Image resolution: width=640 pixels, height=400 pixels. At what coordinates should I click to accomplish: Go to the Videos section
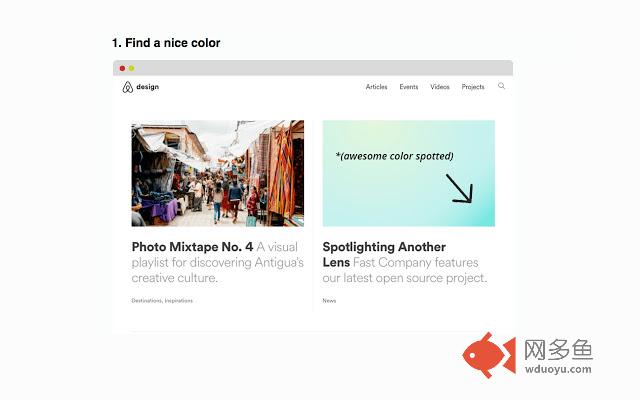440,87
